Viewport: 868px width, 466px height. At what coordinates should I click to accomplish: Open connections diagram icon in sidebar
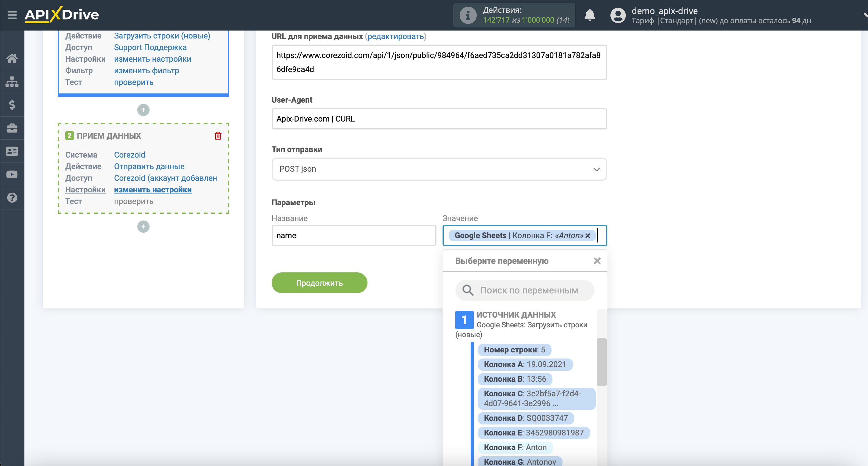[x=12, y=82]
